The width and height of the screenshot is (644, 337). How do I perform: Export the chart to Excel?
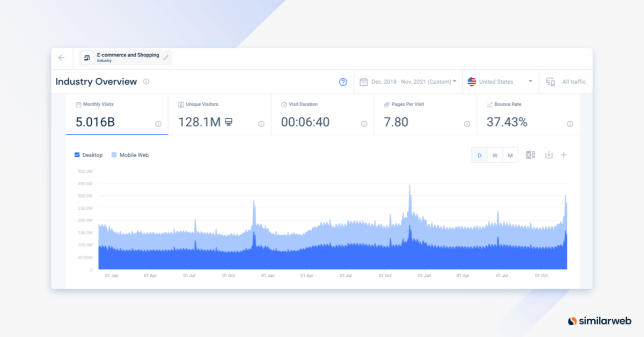tap(530, 155)
